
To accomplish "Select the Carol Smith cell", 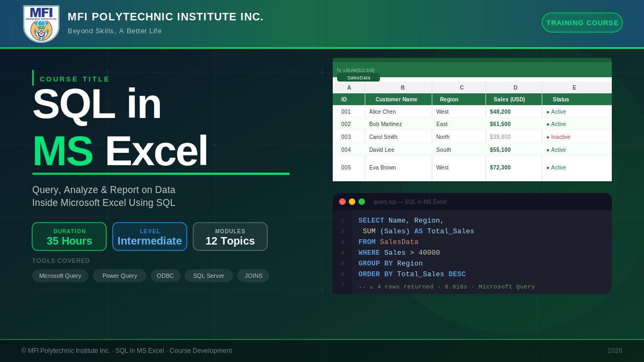I will pos(398,137).
